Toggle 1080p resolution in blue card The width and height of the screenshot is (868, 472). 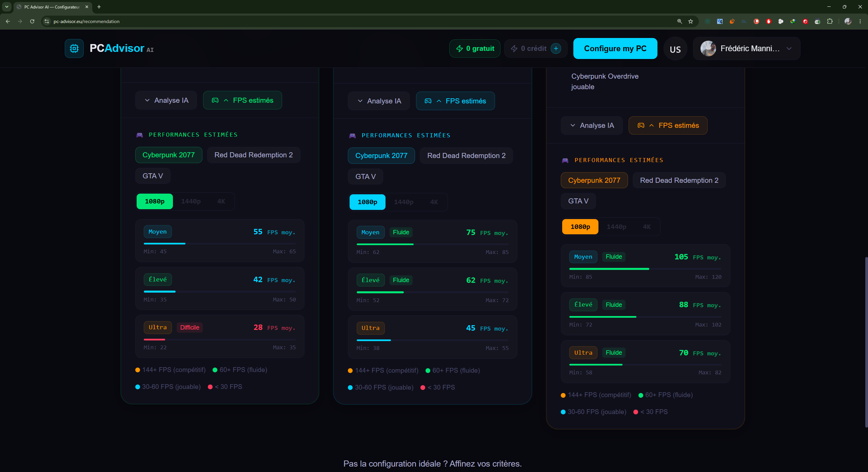[368, 202]
